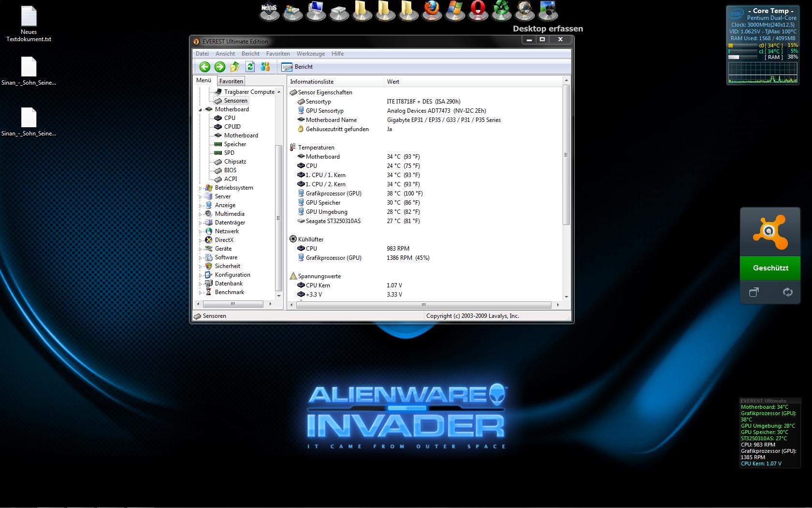Switch to the Menü tab

coord(203,80)
